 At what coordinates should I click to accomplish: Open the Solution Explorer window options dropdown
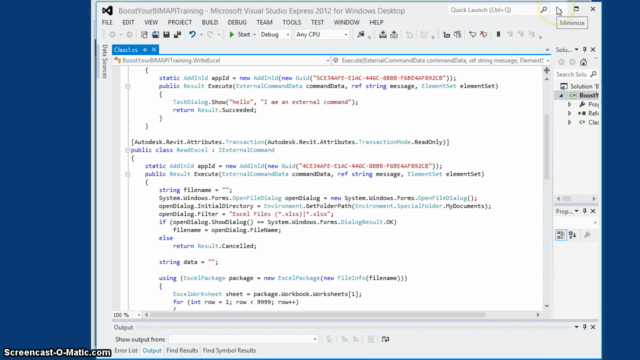576,50
